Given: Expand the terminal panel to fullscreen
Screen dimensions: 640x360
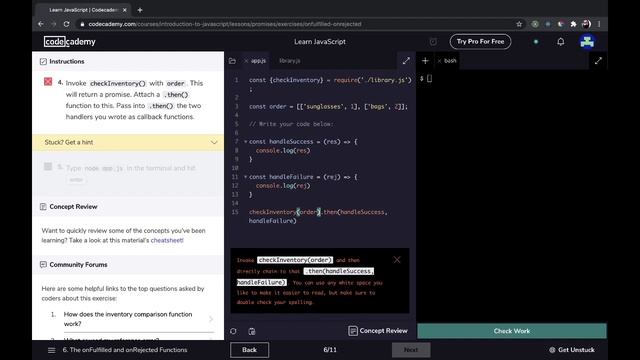Looking at the screenshot, I should click(598, 61).
